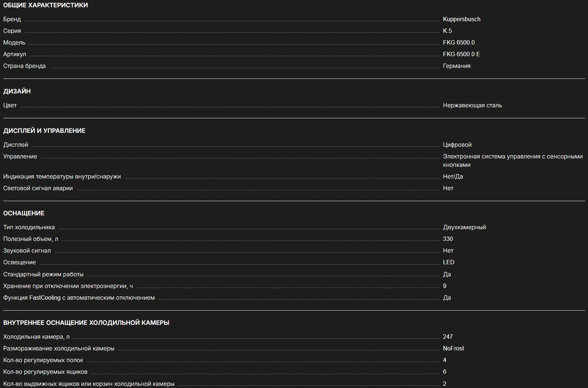Select the color value 'Нержавеющая сталь'
The image size is (588, 388).
tap(473, 105)
